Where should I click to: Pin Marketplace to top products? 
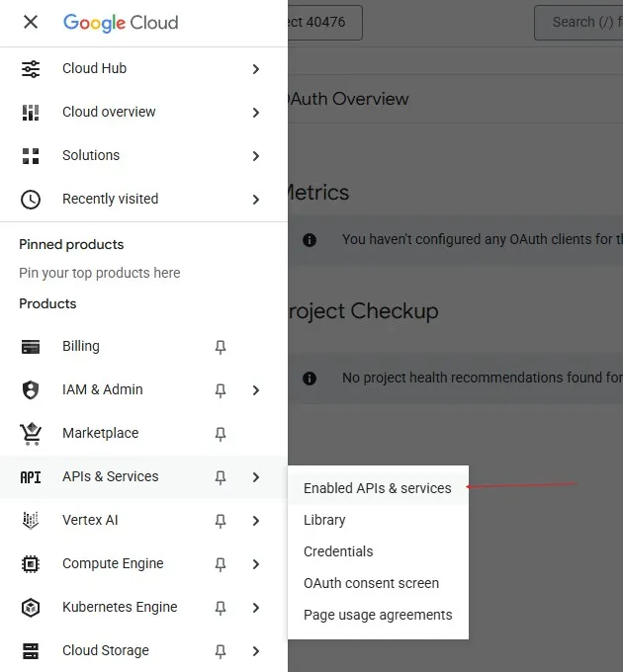[x=221, y=434]
